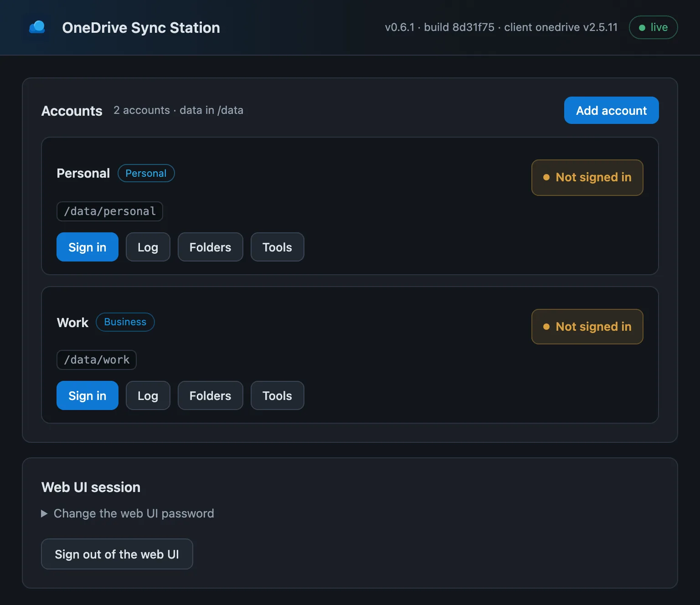Click the Personal account name heading
Viewport: 700px width, 605px height.
click(x=83, y=173)
